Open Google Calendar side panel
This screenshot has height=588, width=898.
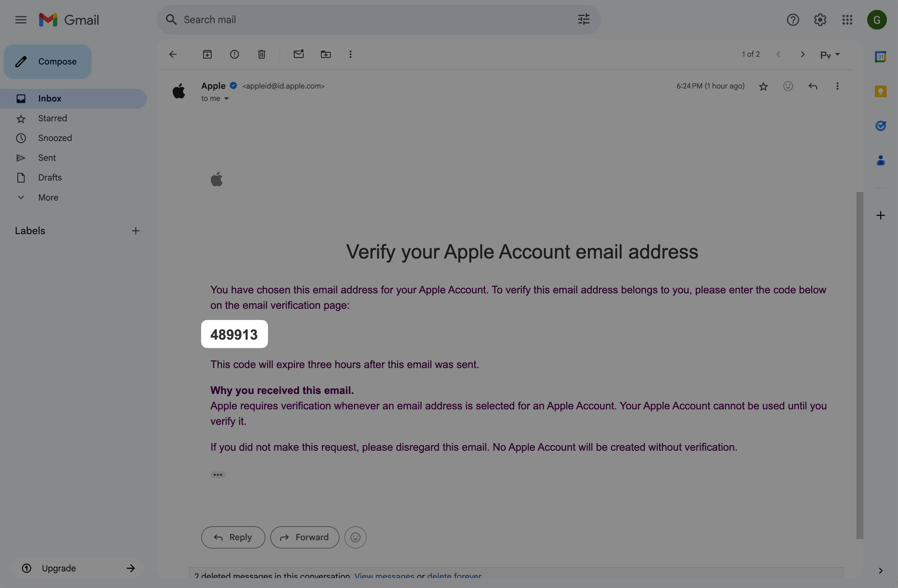point(880,57)
